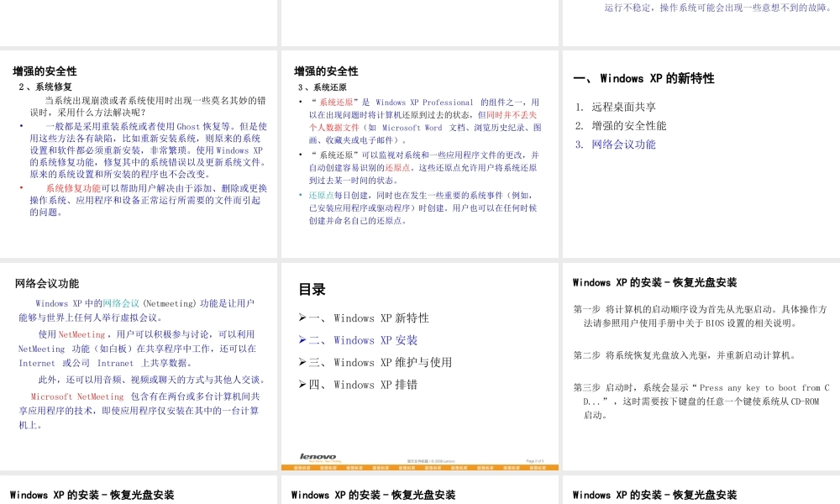840x504 pixels.
Task: Click the 第一步 paragraph about 光驱启动
Action: click(701, 316)
